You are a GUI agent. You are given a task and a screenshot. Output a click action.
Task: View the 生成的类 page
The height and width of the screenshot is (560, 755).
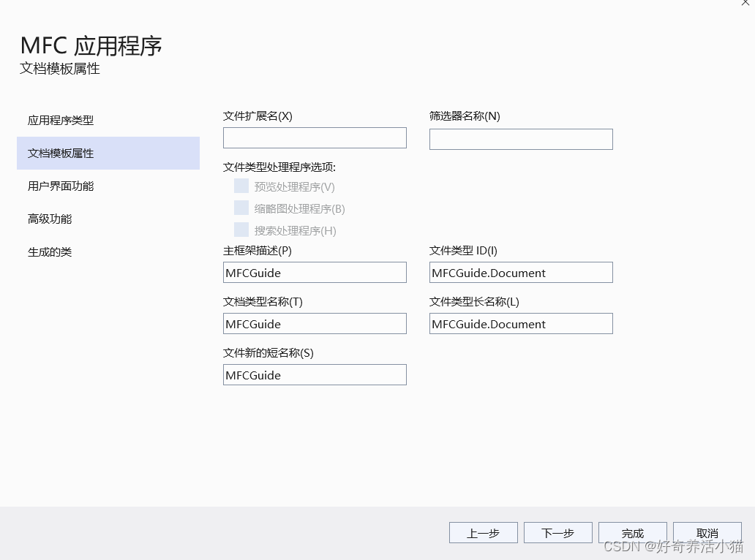point(49,251)
